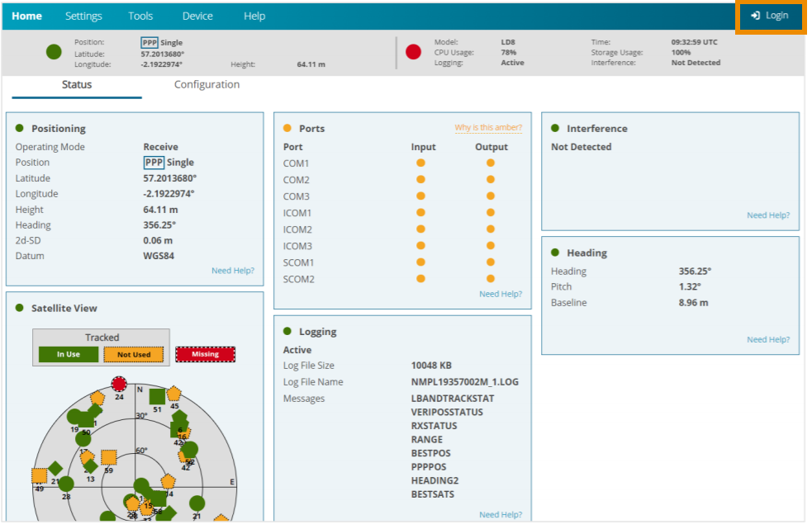Click the baseline value '8.96 m'
Image resolution: width=812 pixels, height=529 pixels.
point(693,303)
